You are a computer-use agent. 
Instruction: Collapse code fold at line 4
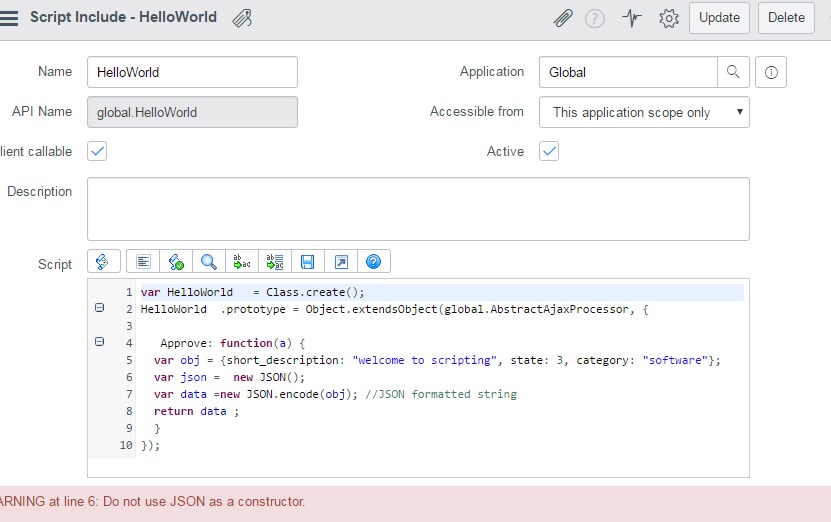99,342
